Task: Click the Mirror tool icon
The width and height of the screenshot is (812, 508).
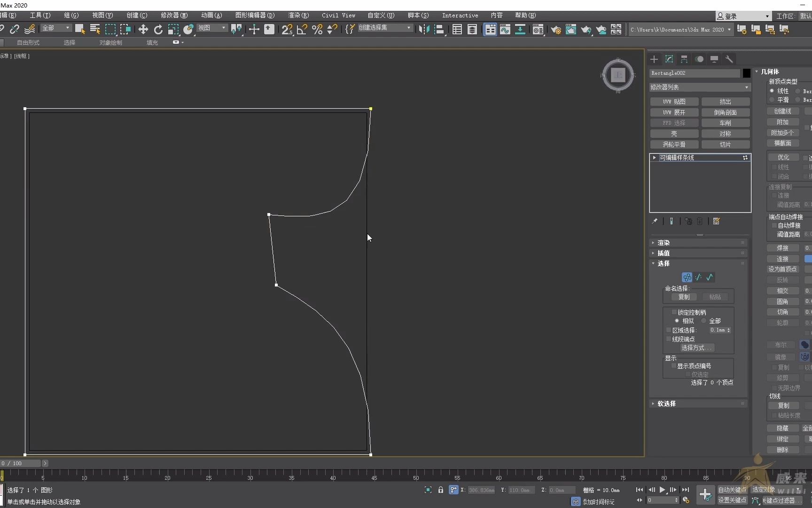Action: pos(424,29)
